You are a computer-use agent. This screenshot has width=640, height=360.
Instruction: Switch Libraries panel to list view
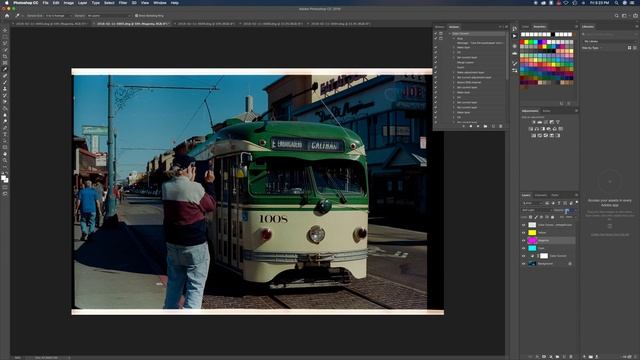click(635, 48)
